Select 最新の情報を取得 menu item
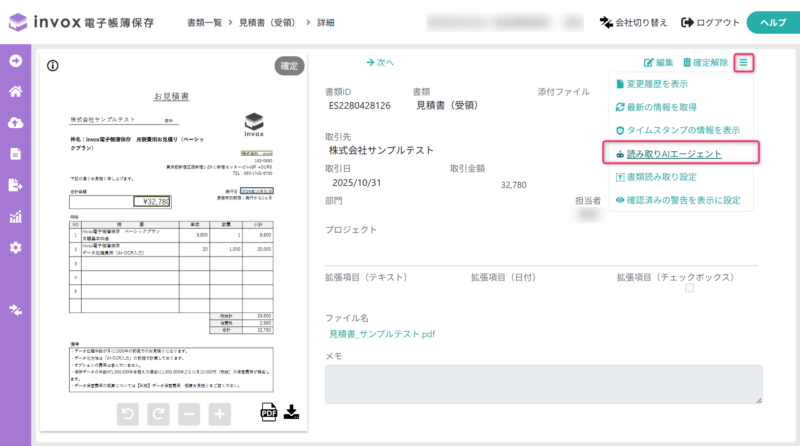The image size is (800, 446). point(656,107)
